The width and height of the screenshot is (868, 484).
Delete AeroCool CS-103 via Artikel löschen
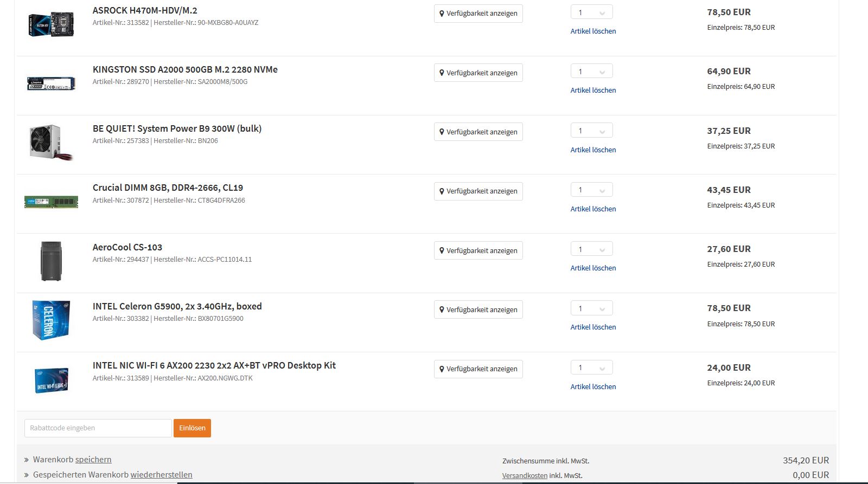(593, 268)
